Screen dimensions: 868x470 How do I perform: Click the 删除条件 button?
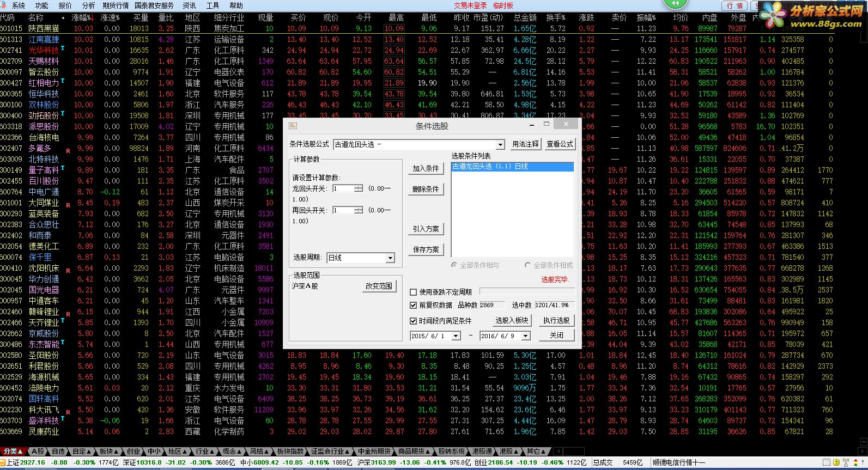426,190
